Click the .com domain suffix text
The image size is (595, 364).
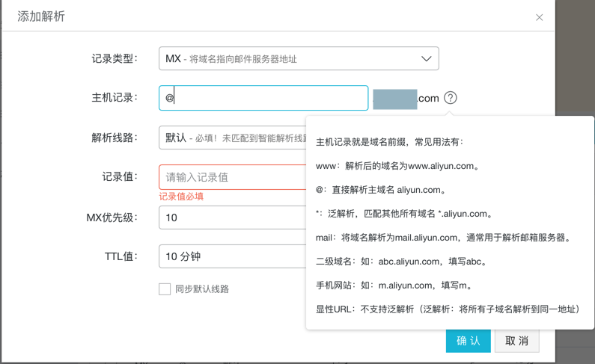tap(428, 99)
